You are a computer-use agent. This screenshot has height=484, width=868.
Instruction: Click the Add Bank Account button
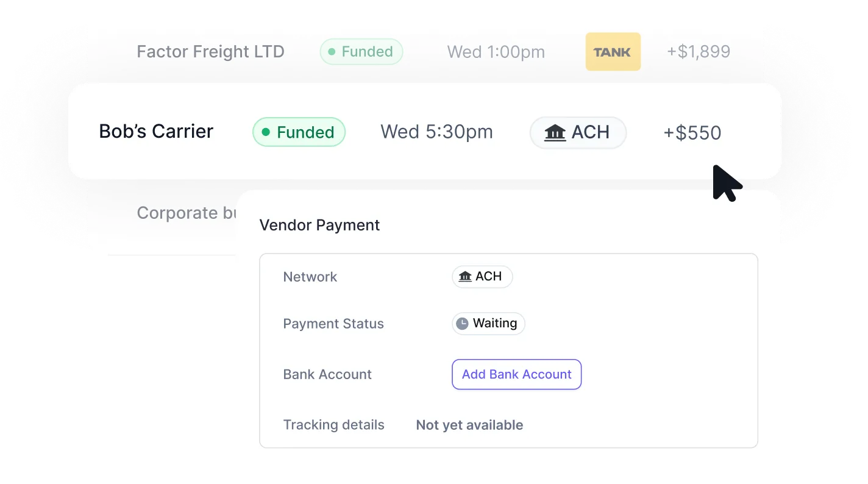(x=516, y=374)
